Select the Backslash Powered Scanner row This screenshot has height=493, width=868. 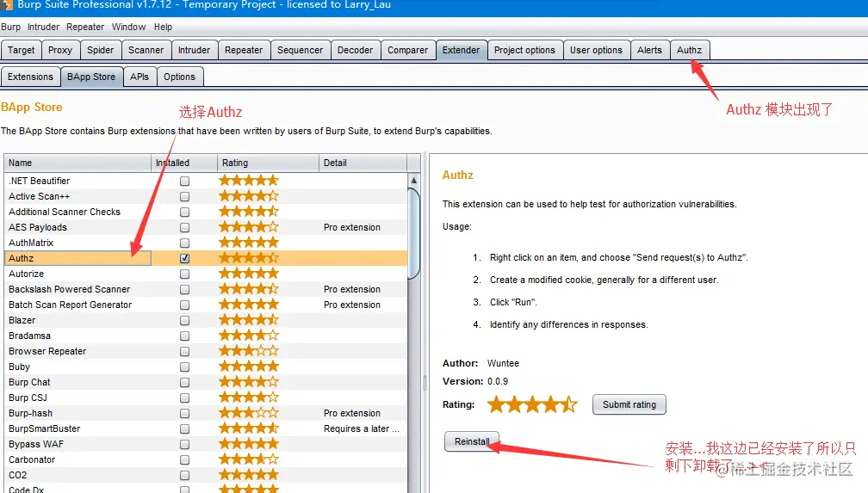pos(206,289)
